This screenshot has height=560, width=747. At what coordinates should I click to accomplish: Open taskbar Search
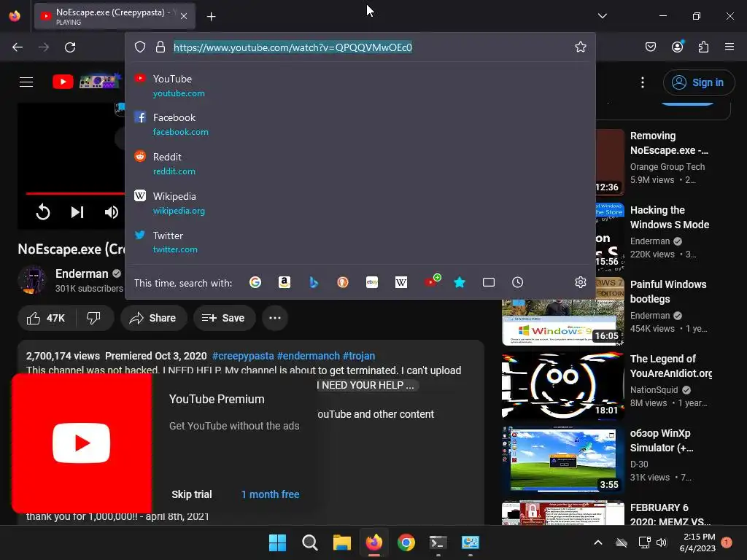(x=309, y=542)
